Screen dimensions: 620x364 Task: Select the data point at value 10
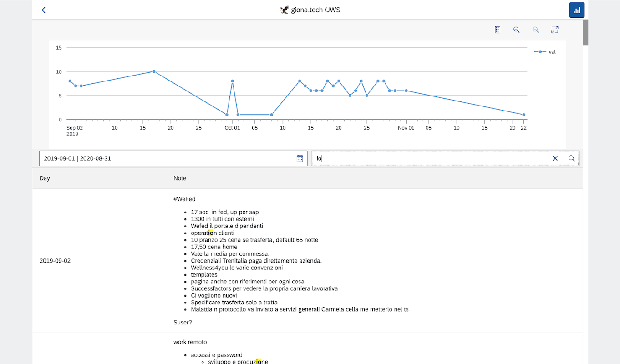click(154, 71)
